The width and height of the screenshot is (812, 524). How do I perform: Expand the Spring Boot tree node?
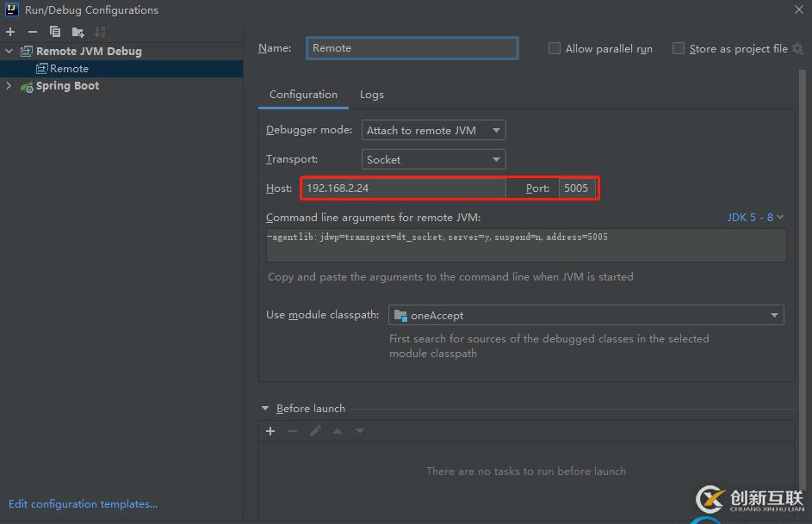click(x=9, y=86)
